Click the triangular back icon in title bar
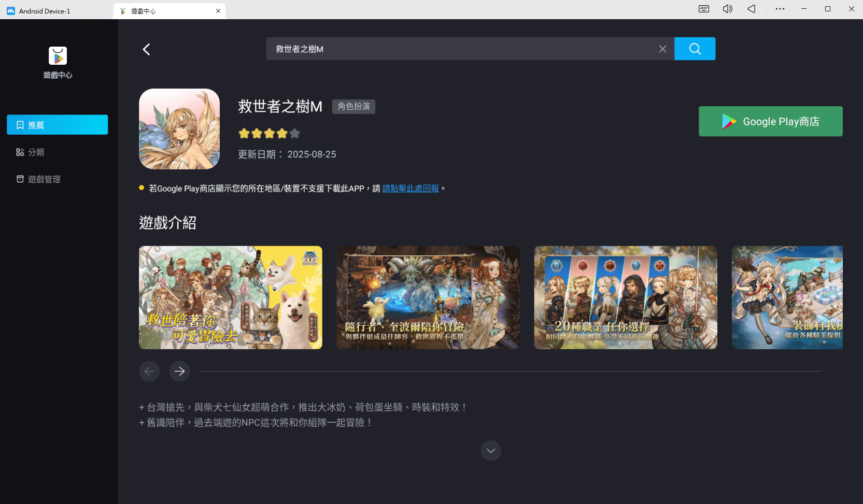This screenshot has width=863, height=504. (751, 9)
